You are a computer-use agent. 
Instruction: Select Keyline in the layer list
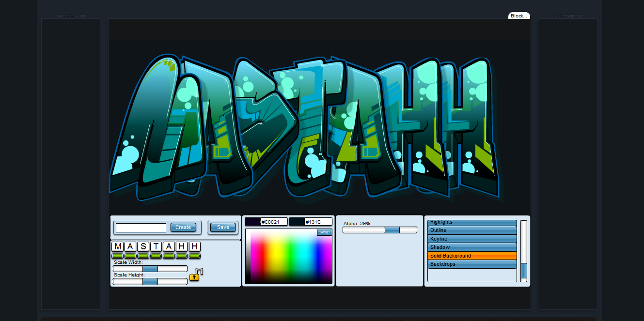(472, 239)
